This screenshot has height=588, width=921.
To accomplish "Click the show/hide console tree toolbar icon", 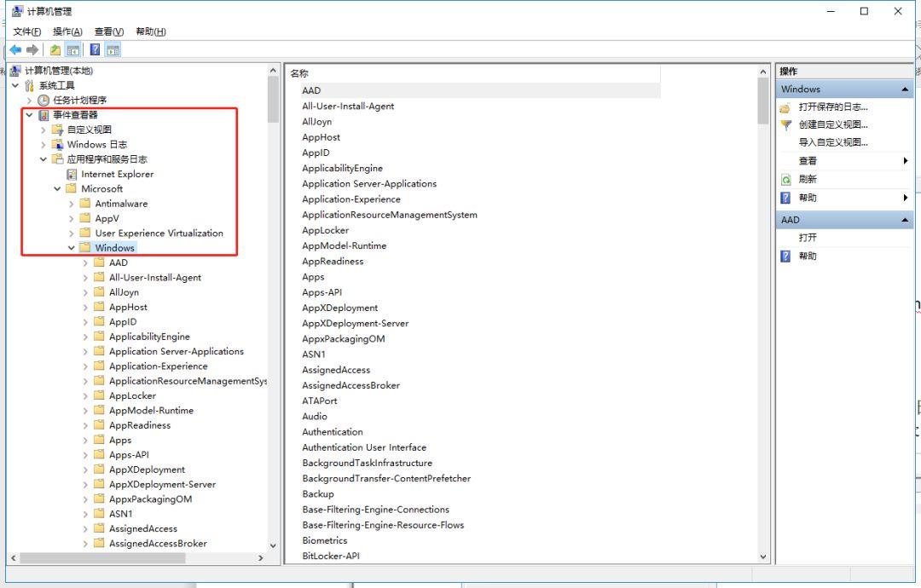I will point(72,50).
